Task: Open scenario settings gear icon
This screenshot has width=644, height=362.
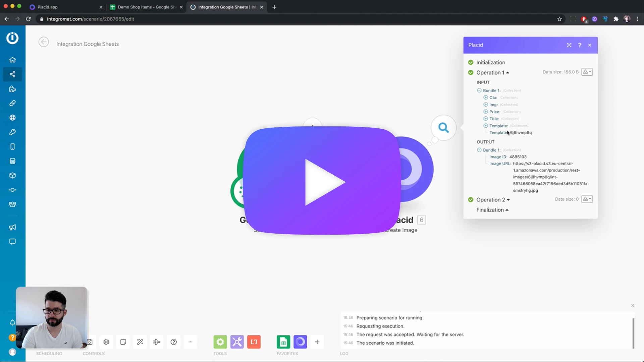Action: pos(106,342)
